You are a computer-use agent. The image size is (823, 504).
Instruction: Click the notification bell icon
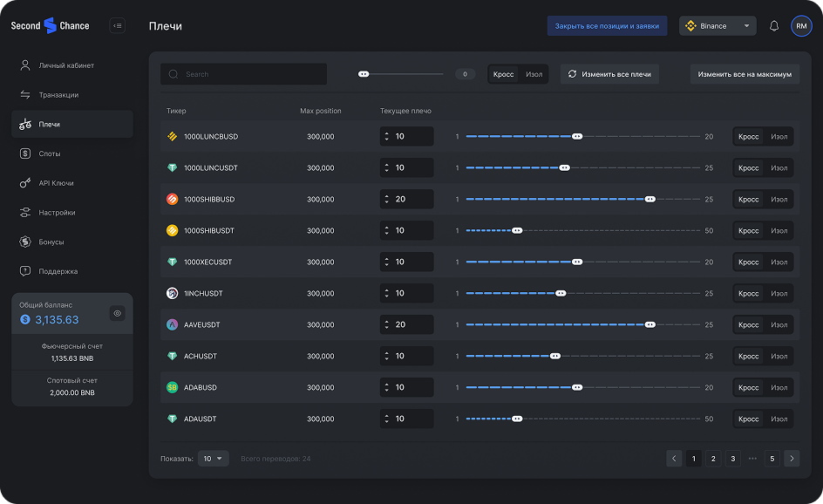(x=773, y=26)
